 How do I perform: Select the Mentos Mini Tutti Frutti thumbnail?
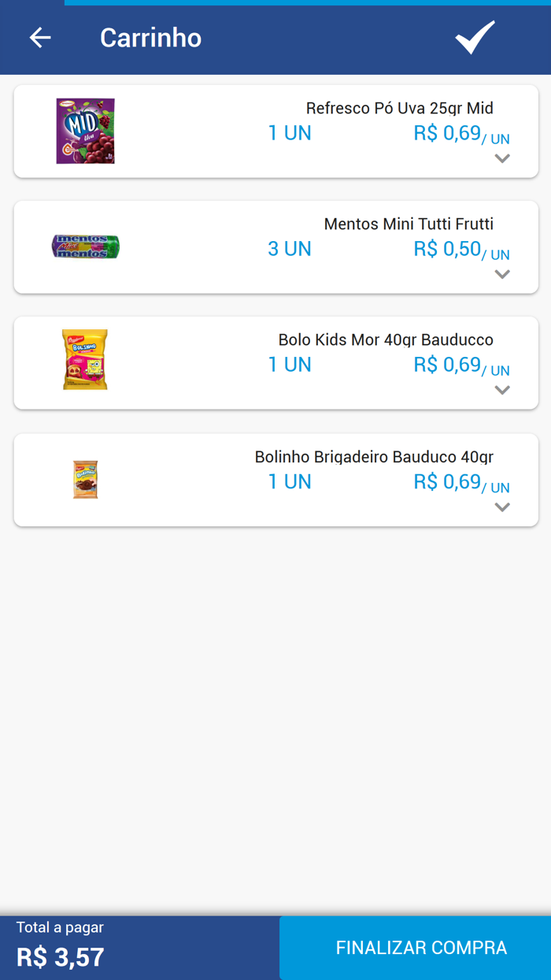[85, 246]
